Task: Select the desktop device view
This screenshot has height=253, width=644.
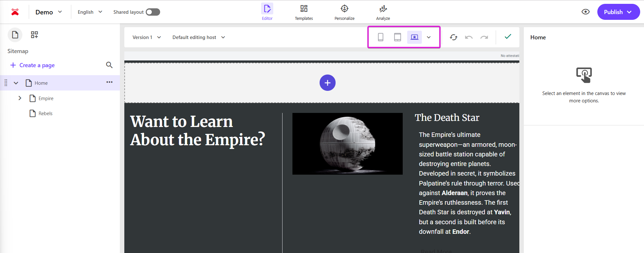Action: [x=414, y=37]
